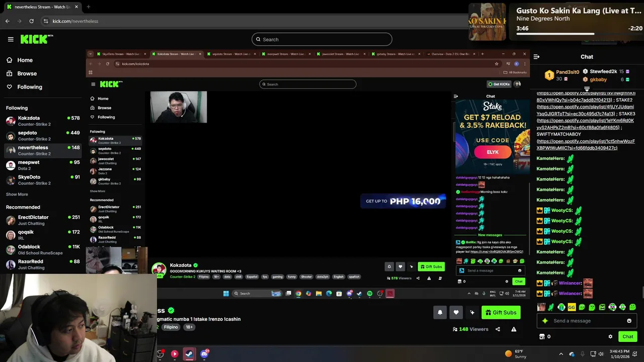Click inner Kick page search field
The width and height of the screenshot is (644, 362).
tap(308, 84)
